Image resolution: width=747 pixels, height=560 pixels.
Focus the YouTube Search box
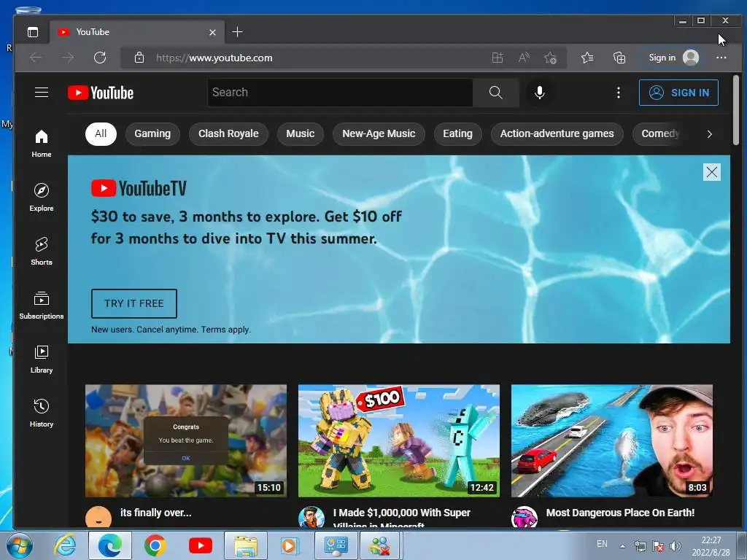click(x=340, y=93)
